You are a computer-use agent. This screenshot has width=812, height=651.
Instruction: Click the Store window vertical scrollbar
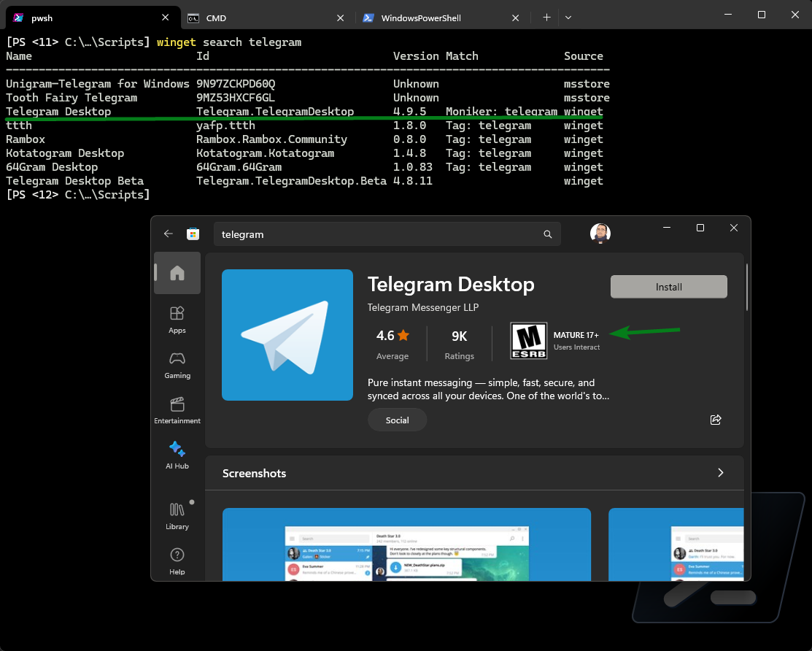[x=747, y=287]
